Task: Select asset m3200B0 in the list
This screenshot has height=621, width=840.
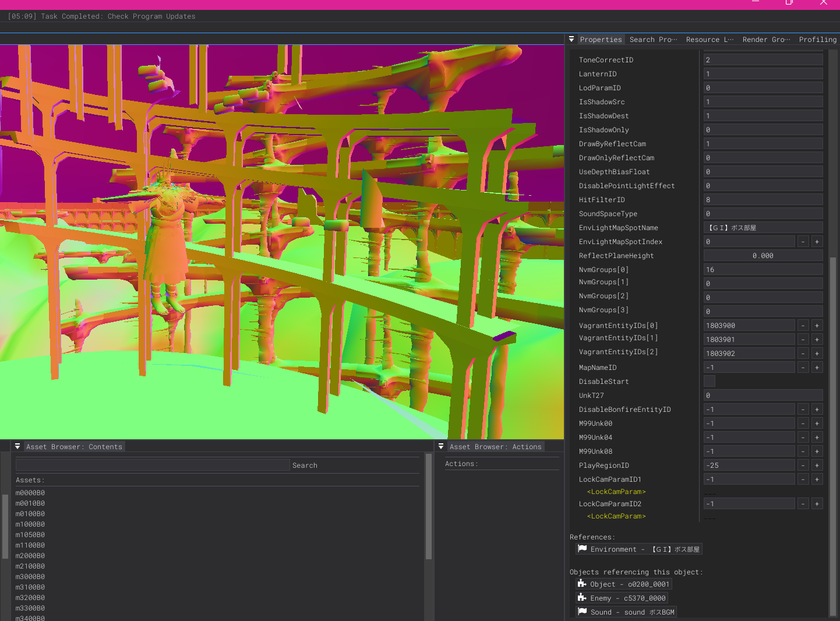Action: (x=30, y=598)
